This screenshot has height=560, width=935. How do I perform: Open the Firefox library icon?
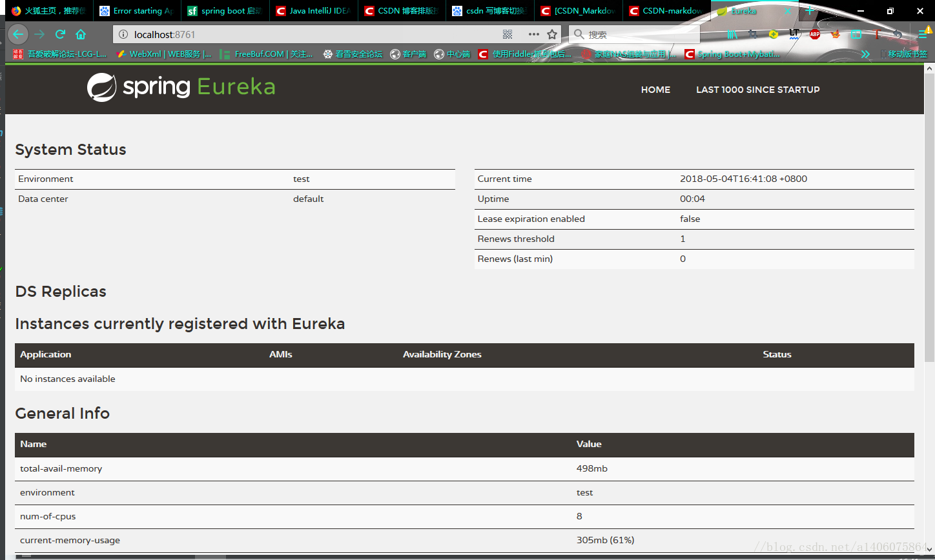point(732,34)
